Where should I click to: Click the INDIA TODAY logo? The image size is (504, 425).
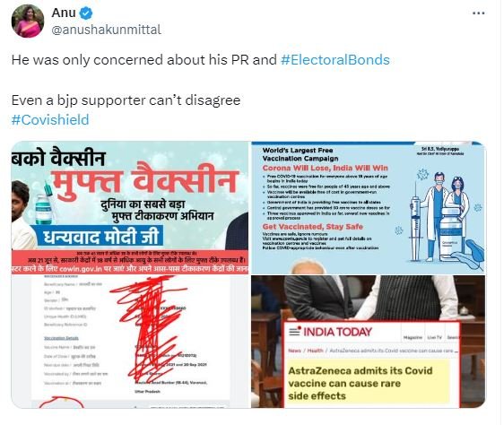point(337,332)
